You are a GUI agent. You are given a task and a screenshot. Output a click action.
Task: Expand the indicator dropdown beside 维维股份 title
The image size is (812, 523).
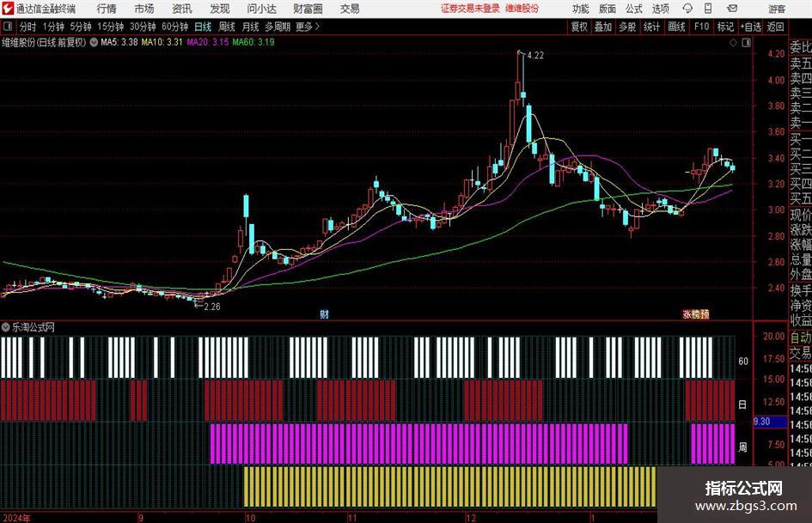(94, 42)
